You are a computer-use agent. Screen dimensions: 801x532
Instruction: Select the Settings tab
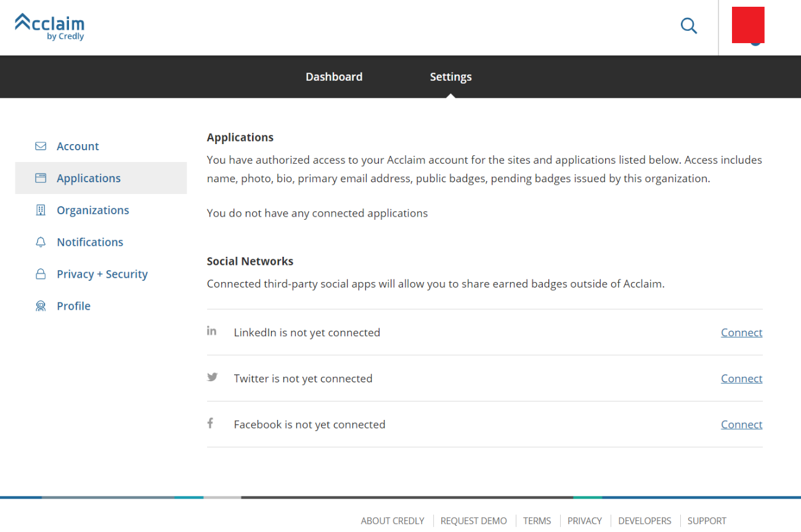pos(450,77)
